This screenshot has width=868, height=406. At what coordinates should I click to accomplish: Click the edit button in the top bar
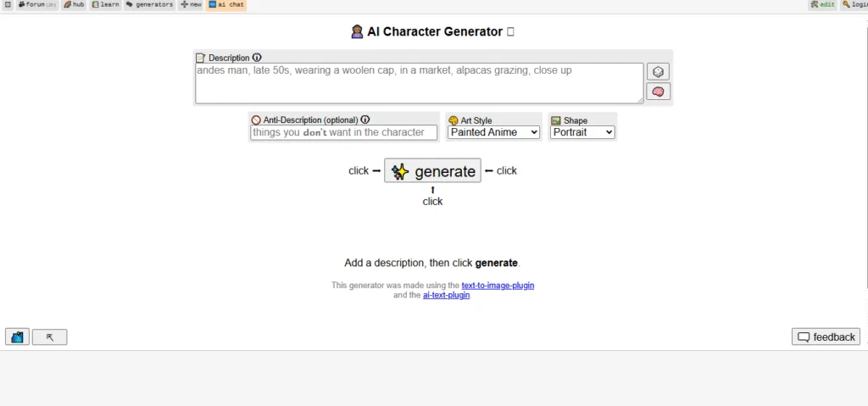[822, 4]
